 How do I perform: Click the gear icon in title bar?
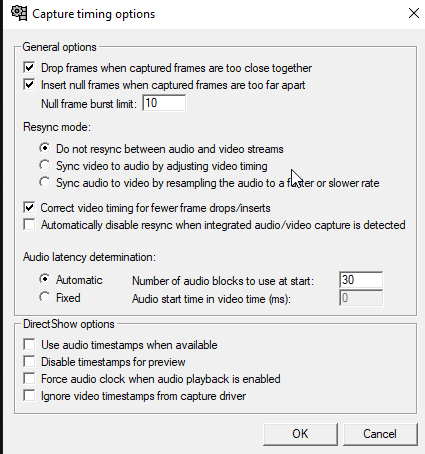tap(19, 13)
